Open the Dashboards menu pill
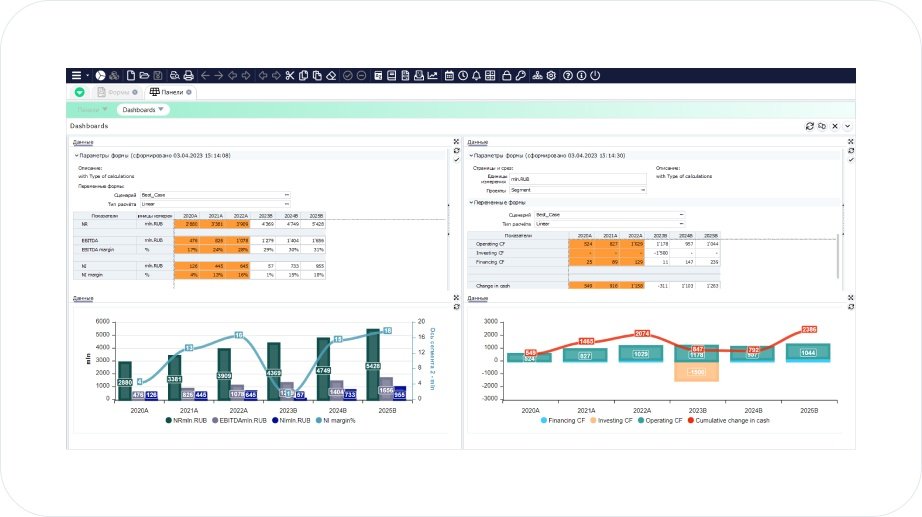 coord(143,109)
